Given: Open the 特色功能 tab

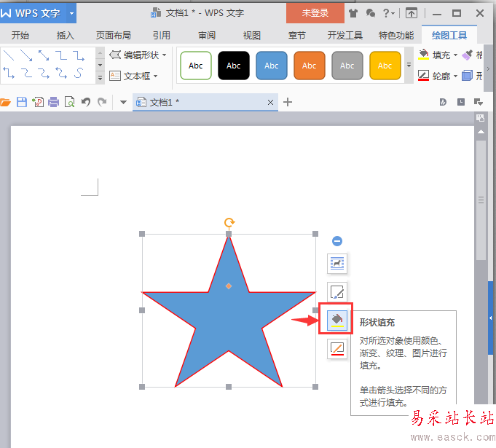Looking at the screenshot, I should pyautogui.click(x=396, y=35).
